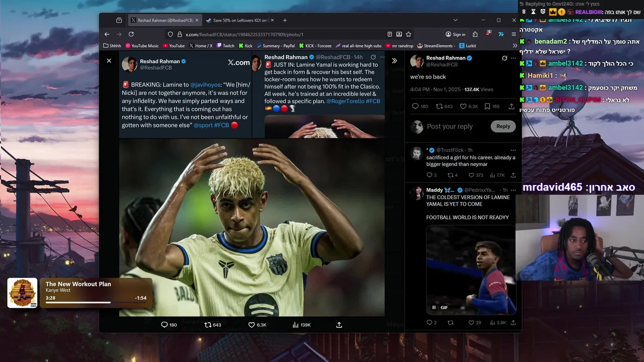Click the site padlock icon

(179, 34)
